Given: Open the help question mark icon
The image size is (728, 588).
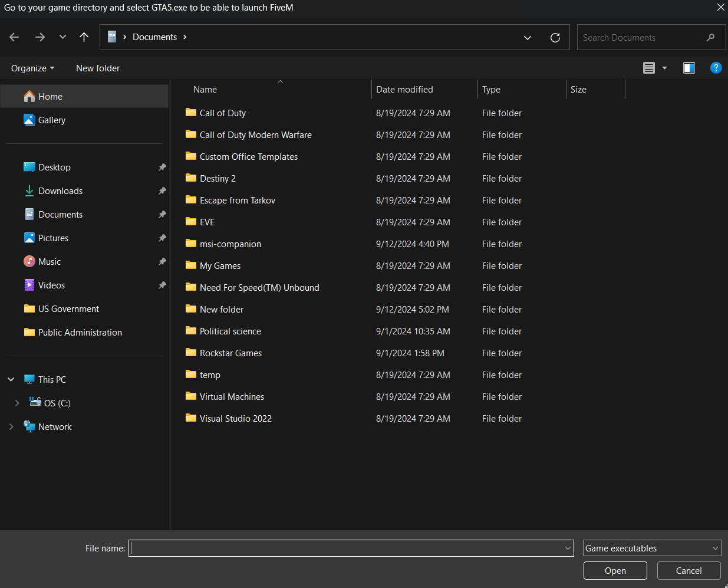Looking at the screenshot, I should click(716, 68).
